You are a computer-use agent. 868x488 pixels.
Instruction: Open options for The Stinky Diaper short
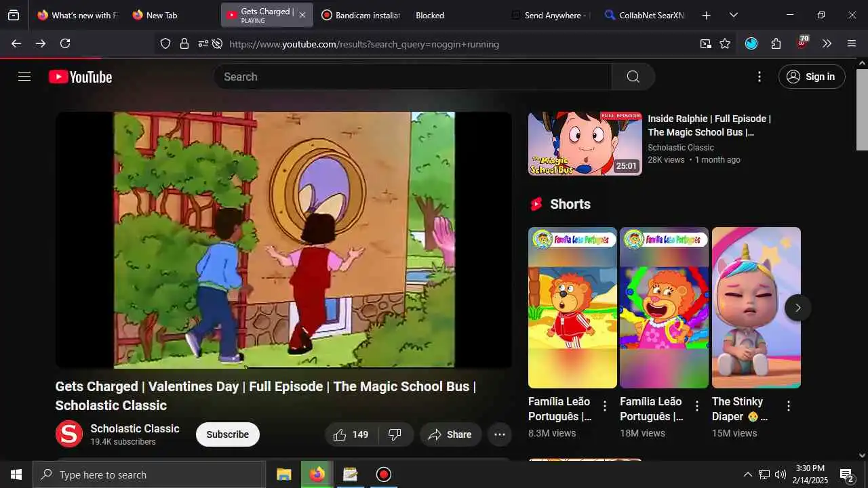tap(788, 406)
